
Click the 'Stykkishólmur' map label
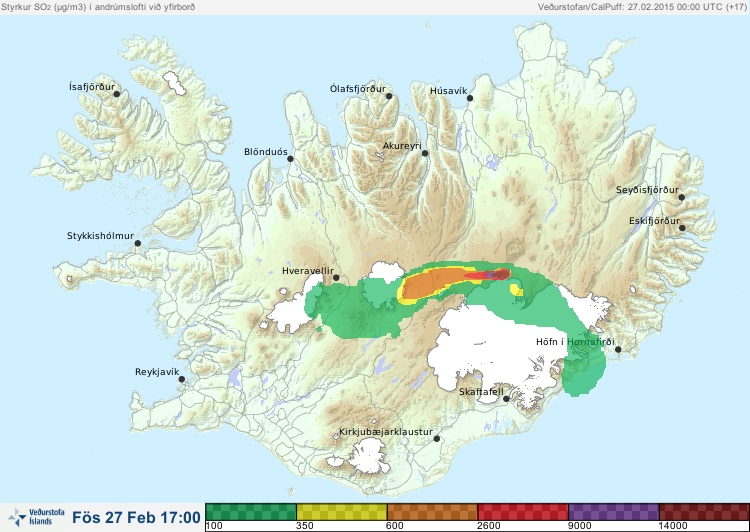point(100,236)
